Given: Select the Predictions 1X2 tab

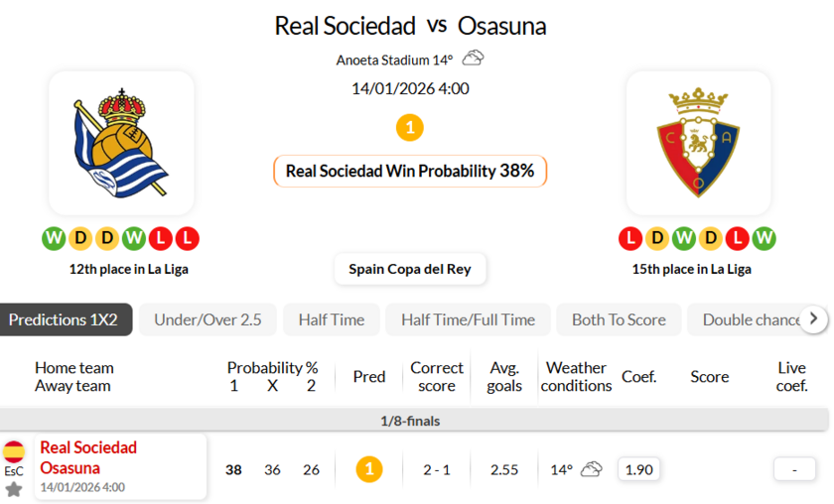Looking at the screenshot, I should [x=64, y=319].
